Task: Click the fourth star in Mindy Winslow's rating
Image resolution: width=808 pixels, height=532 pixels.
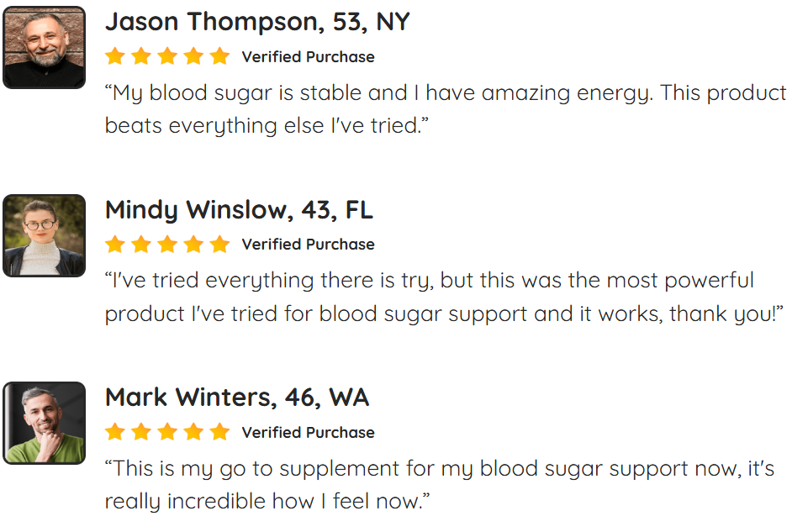Action: coord(193,244)
